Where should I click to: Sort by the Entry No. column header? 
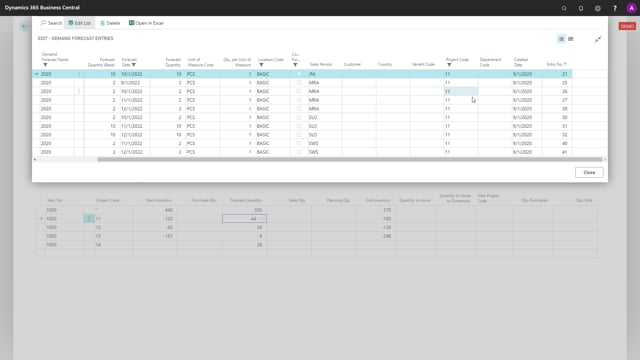(556, 64)
